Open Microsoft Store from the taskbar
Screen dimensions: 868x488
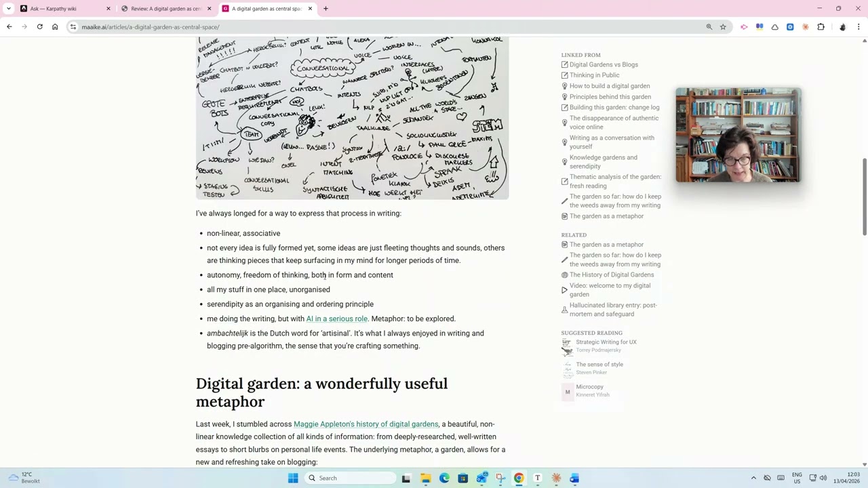pos(462,478)
